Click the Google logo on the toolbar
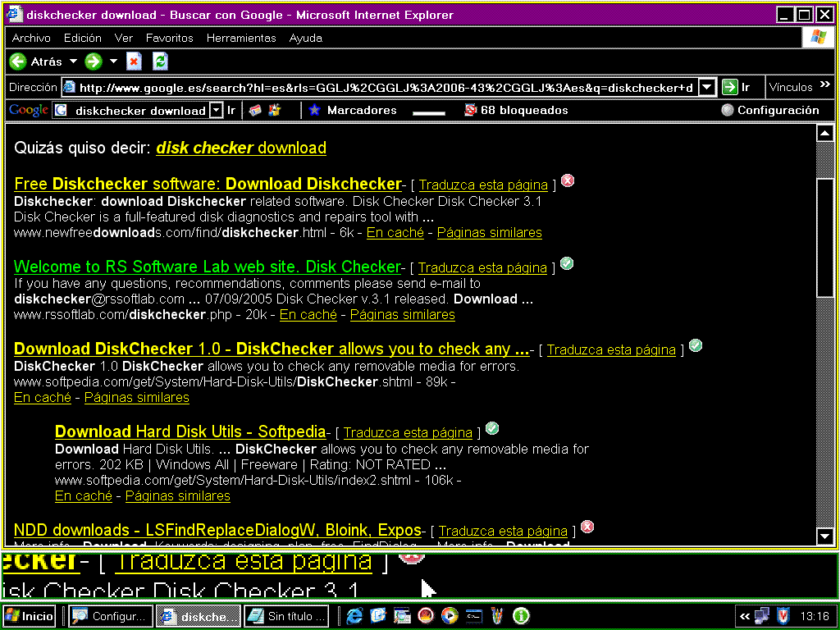Viewport: 840px width, 630px height. click(29, 110)
